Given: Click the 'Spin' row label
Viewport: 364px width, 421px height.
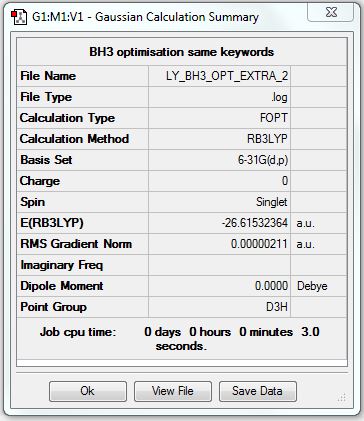Looking at the screenshot, I should point(32,202).
